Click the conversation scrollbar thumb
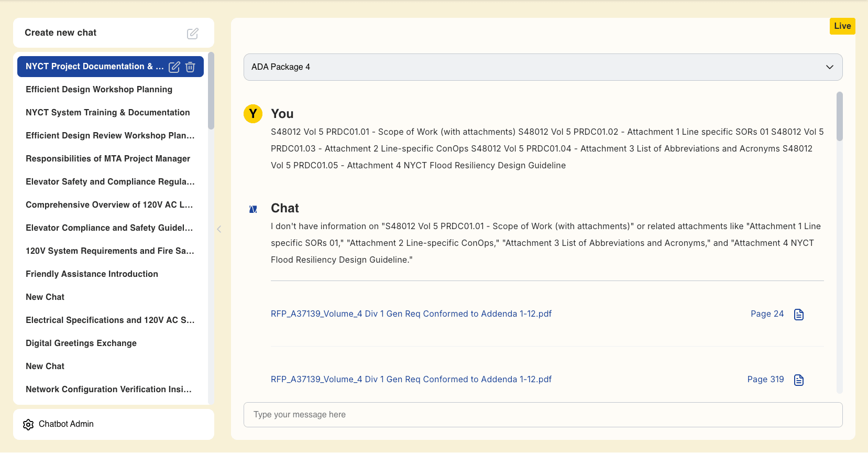The width and height of the screenshot is (868, 453). [840, 116]
